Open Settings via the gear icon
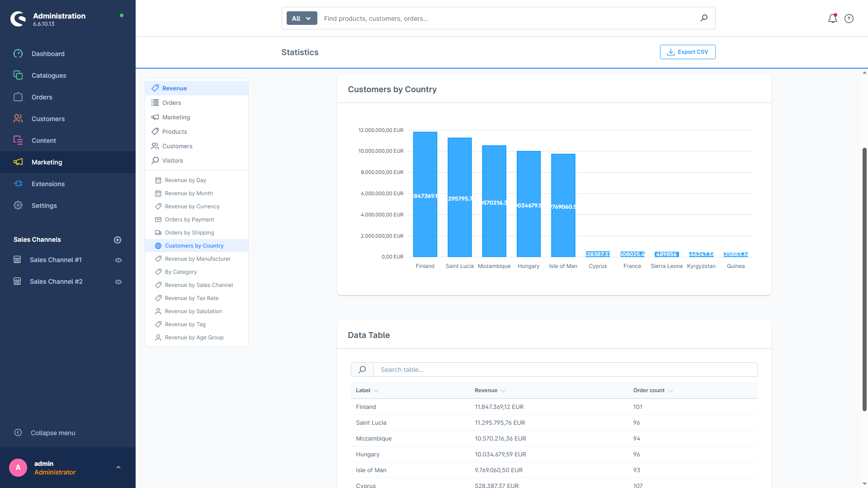This screenshot has height=488, width=868. (18, 205)
